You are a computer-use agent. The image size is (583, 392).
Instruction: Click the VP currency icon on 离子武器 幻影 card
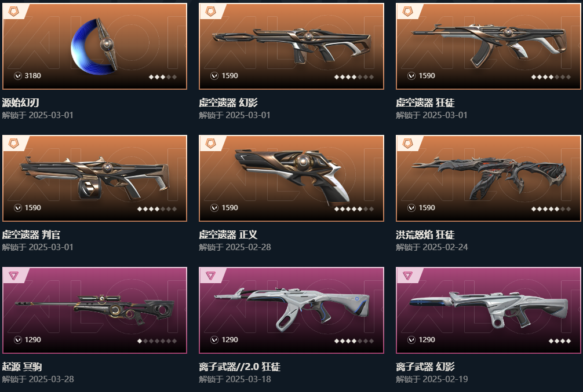click(x=411, y=340)
